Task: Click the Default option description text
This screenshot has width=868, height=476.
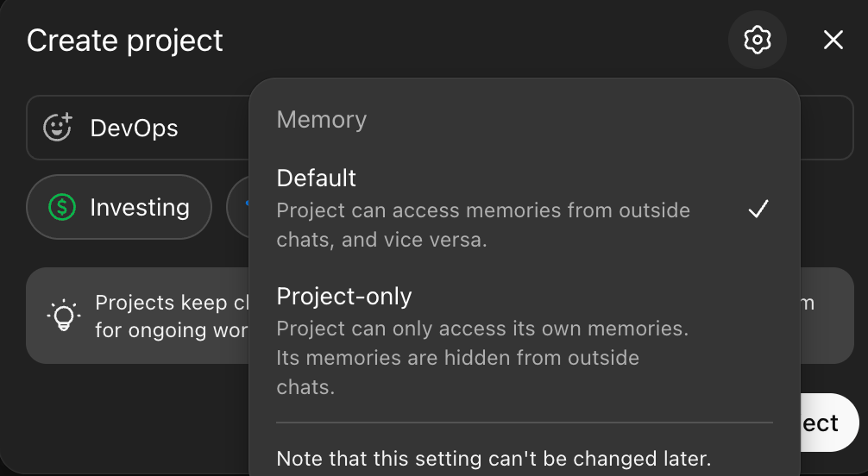Action: [482, 225]
